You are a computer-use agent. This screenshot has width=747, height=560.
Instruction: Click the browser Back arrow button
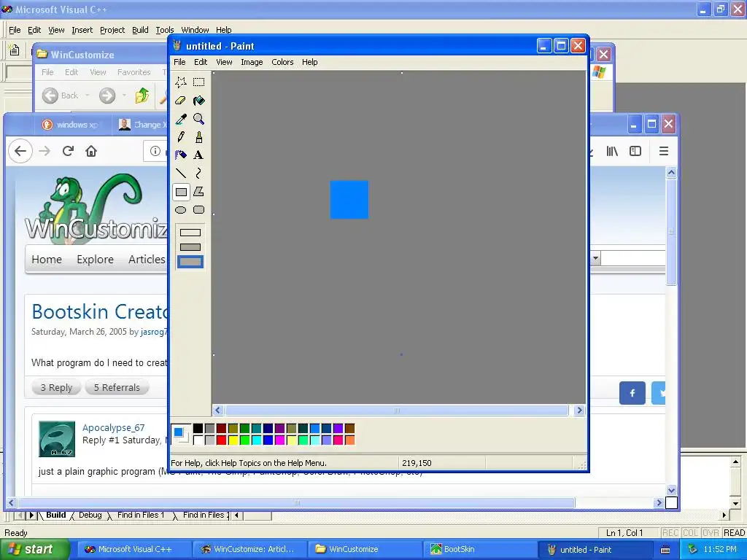(x=20, y=151)
